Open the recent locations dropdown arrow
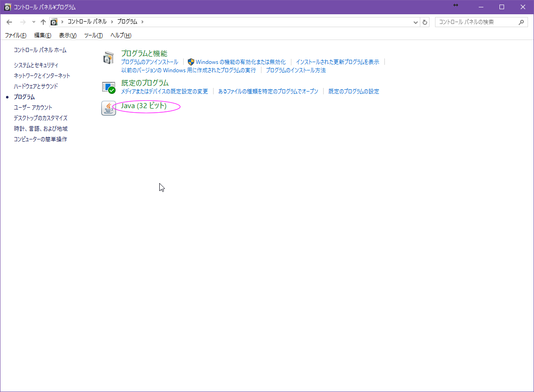Viewport: 534px width, 392px height. click(x=34, y=22)
